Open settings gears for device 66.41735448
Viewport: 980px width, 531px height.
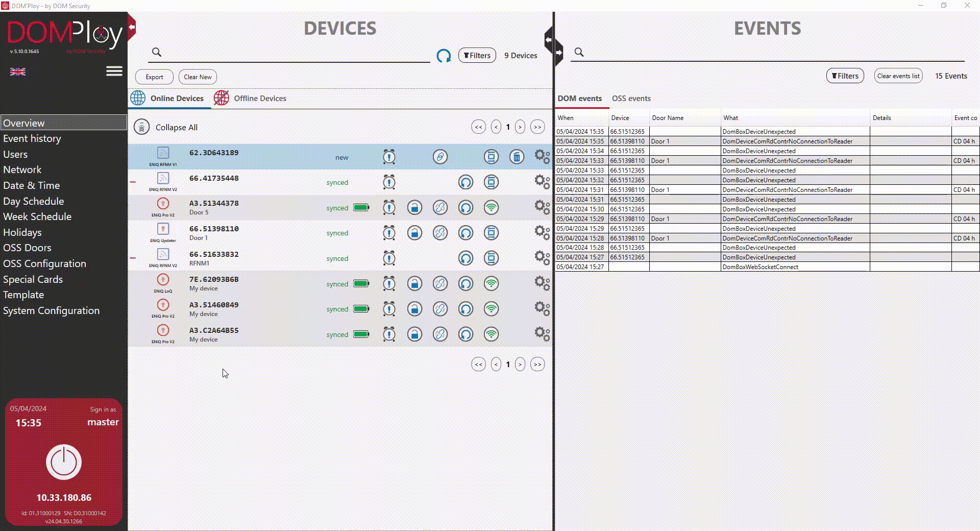point(542,182)
